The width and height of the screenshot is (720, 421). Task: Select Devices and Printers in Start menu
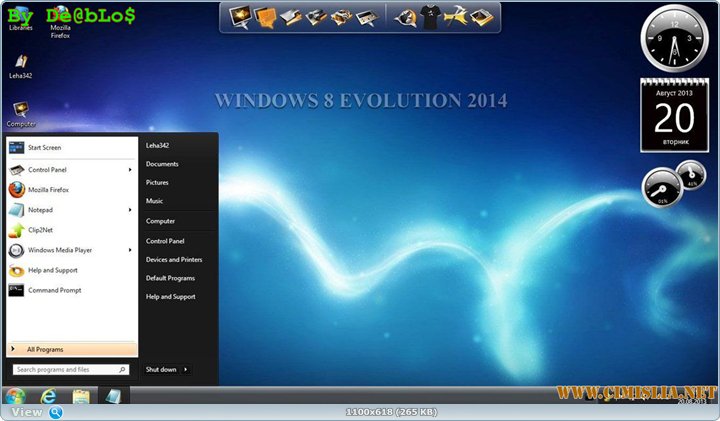click(x=174, y=259)
